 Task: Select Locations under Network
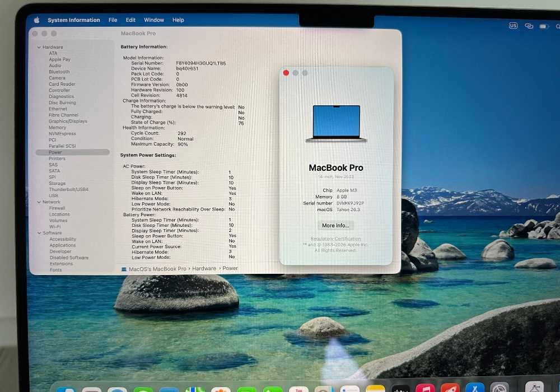(59, 214)
